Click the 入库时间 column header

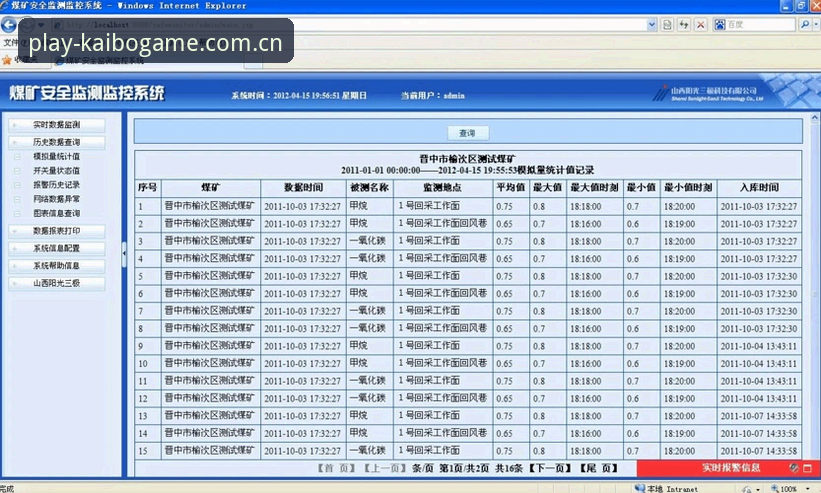pos(759,187)
